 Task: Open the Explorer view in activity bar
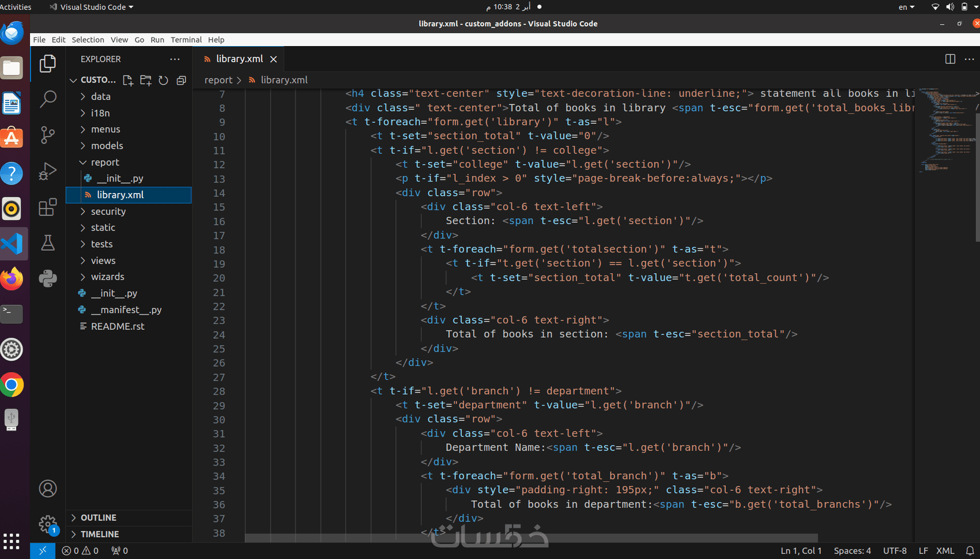point(48,63)
